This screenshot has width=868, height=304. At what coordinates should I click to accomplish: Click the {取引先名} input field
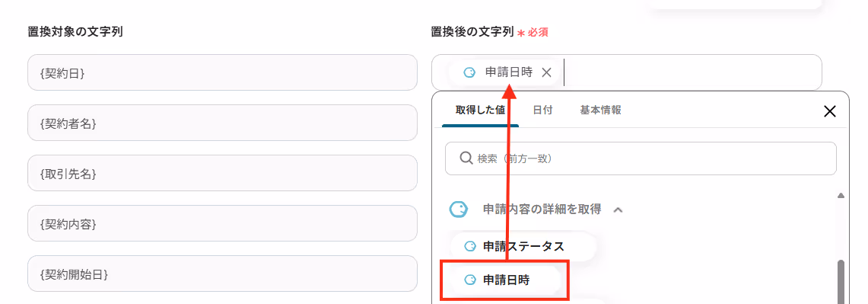tap(222, 174)
